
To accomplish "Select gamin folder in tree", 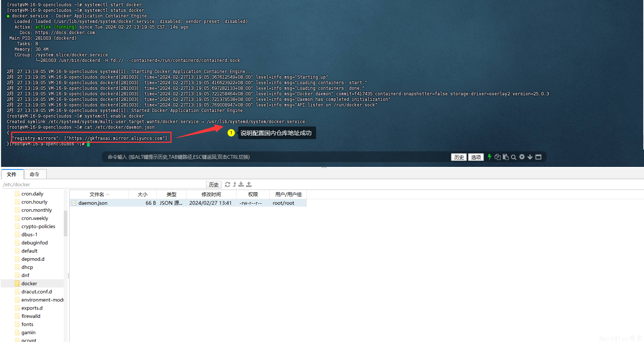I will [29, 332].
